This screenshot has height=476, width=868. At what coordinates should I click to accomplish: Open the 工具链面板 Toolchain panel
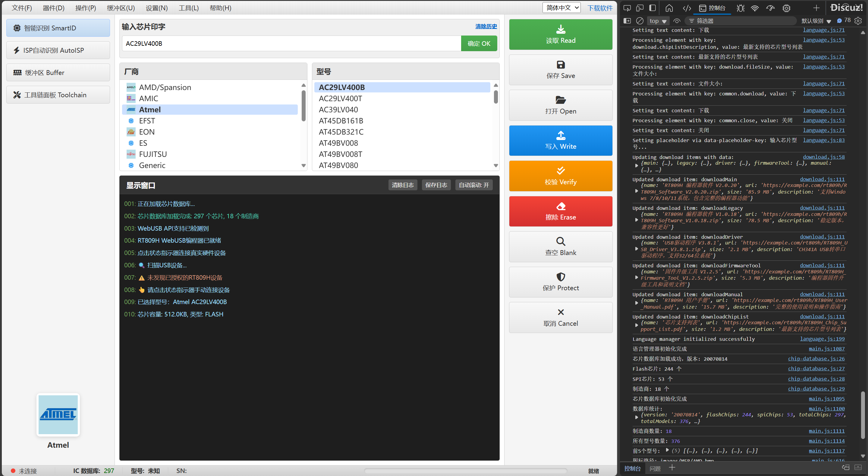click(58, 95)
